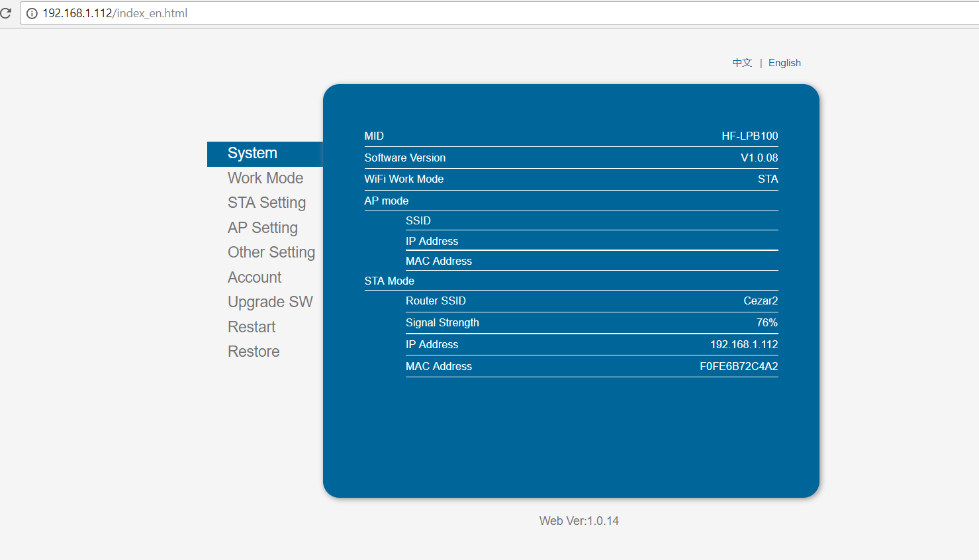Image resolution: width=979 pixels, height=560 pixels.
Task: Click the Signal Strength label
Action: tap(442, 322)
